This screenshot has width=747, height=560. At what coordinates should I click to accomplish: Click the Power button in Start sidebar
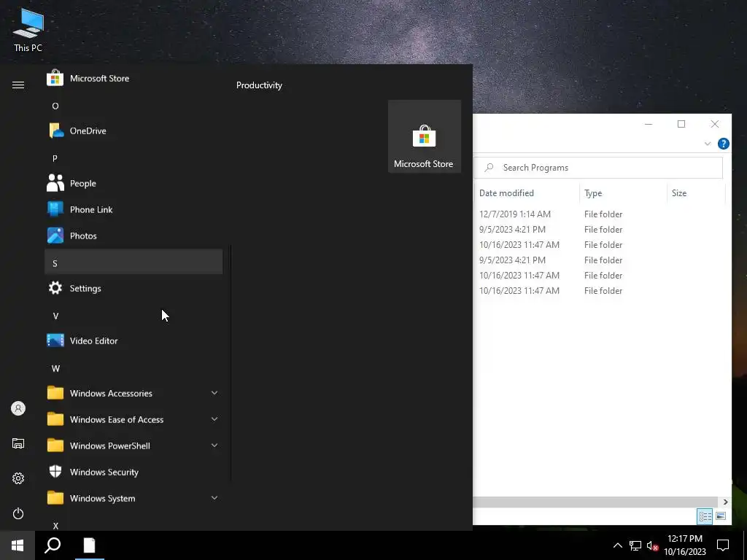(x=18, y=513)
